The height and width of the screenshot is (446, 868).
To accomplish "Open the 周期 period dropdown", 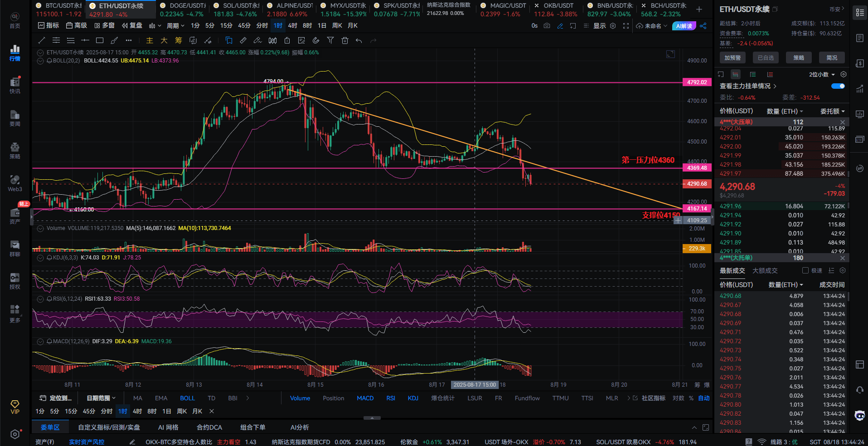I will (175, 26).
